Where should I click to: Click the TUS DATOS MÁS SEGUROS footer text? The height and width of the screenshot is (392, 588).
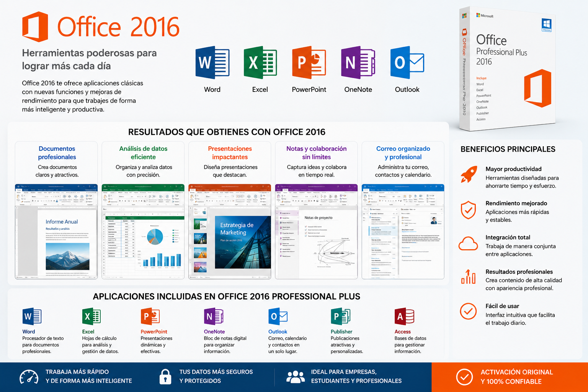click(x=216, y=376)
